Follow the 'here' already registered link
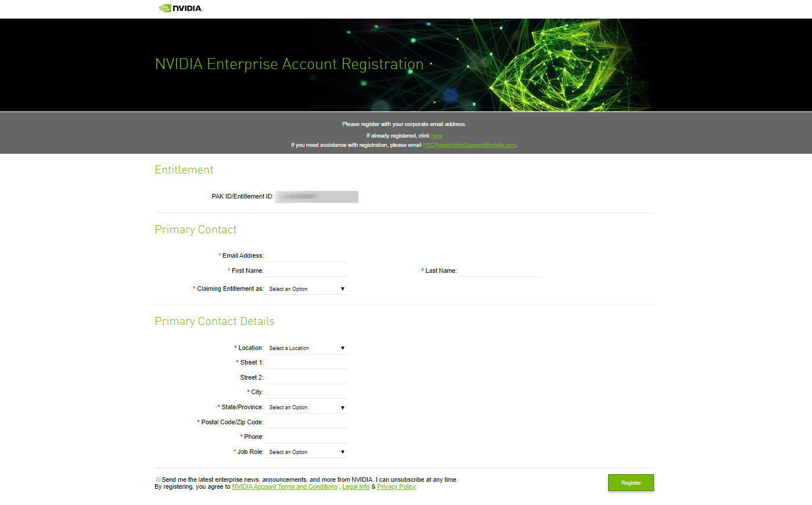 pyautogui.click(x=436, y=136)
